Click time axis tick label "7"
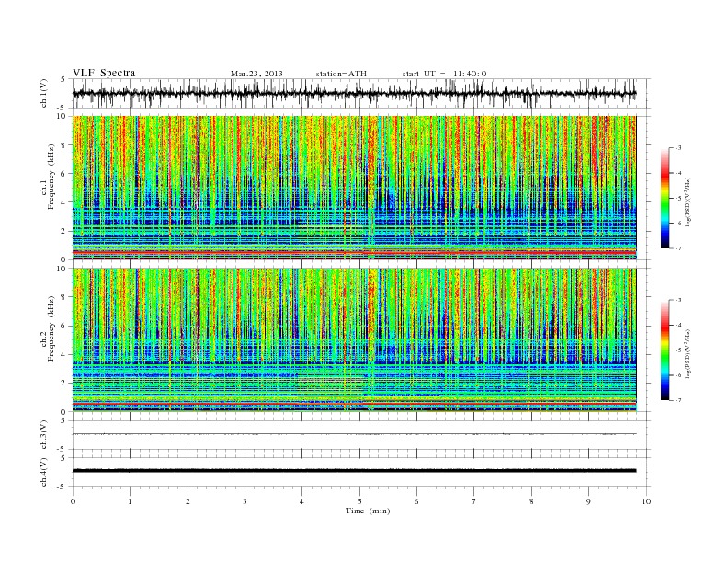This screenshot has height=563, width=728. tap(474, 501)
